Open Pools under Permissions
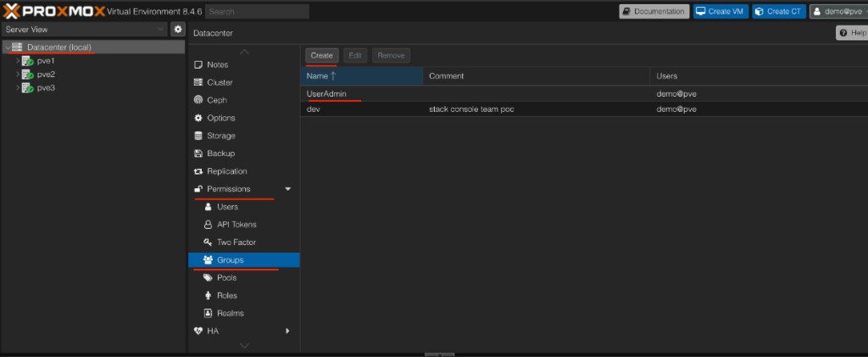This screenshot has height=357, width=868. [x=243, y=278]
